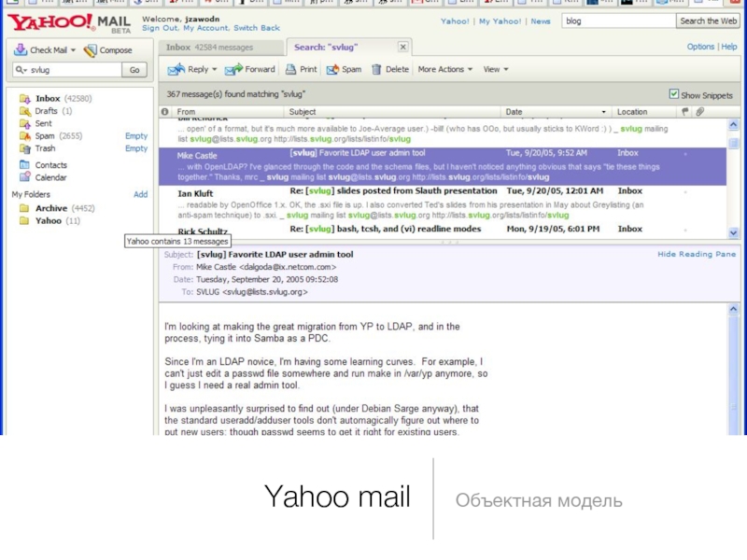Click the flag column header icon

[685, 111]
